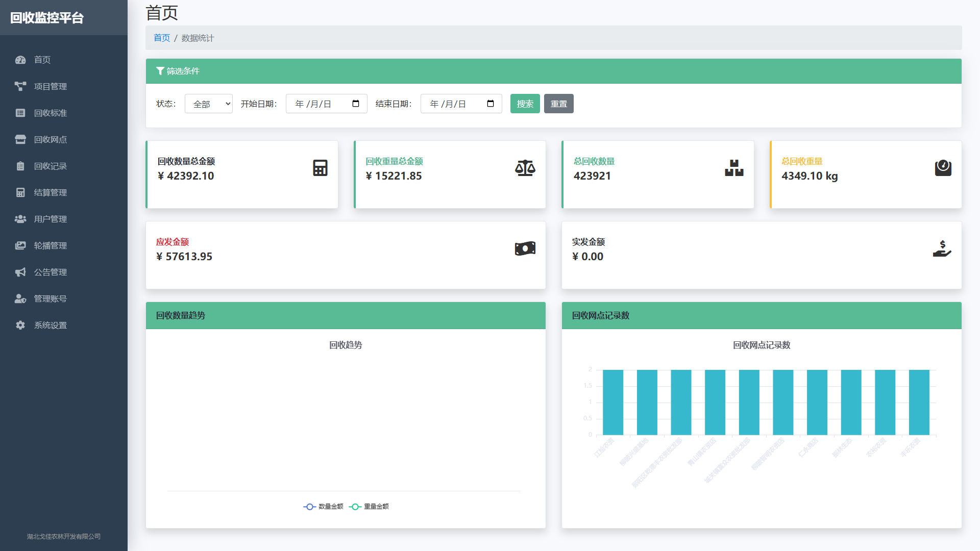Toggle 数量金额 series in chart legend

324,507
